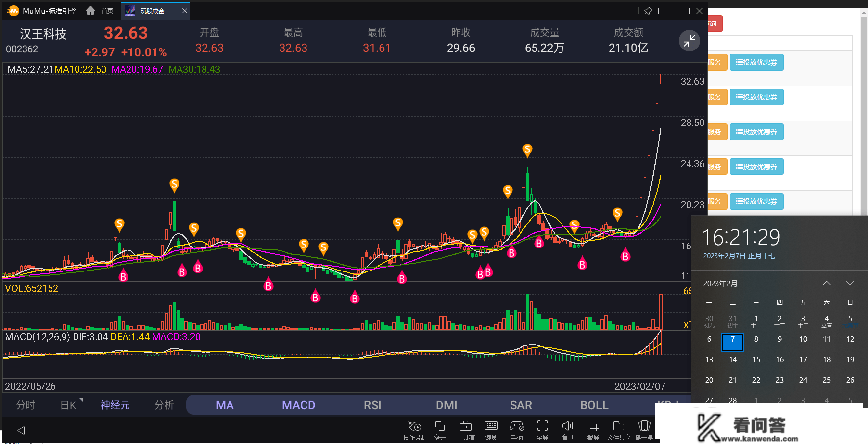Select the 分析 analysis tab
The width and height of the screenshot is (868, 444).
tap(164, 405)
